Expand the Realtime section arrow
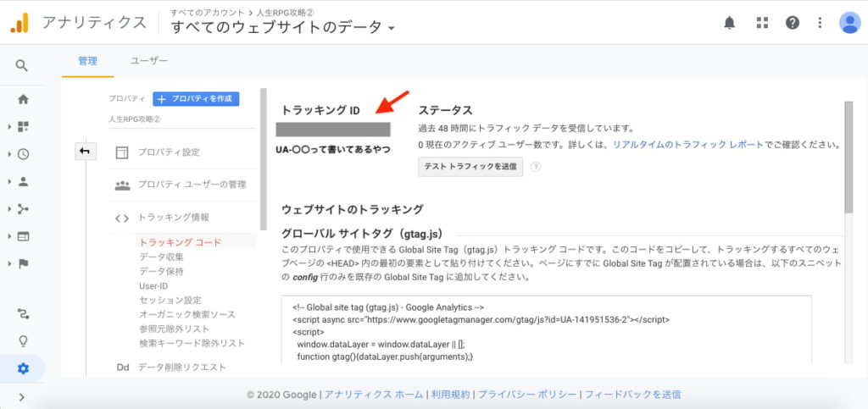 tap(9, 155)
